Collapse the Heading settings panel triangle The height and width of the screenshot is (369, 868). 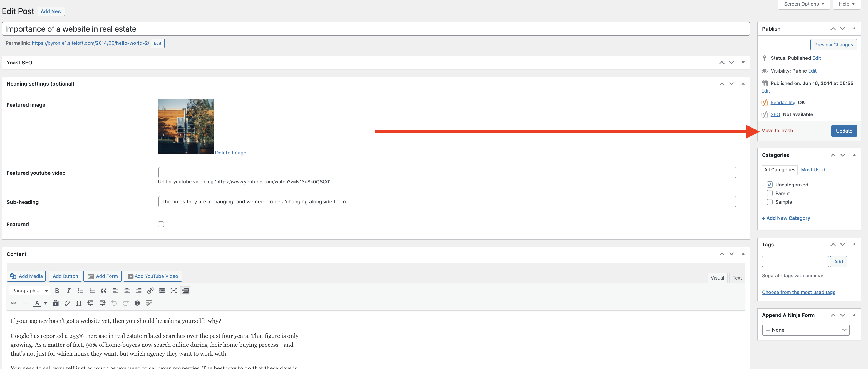pos(743,84)
